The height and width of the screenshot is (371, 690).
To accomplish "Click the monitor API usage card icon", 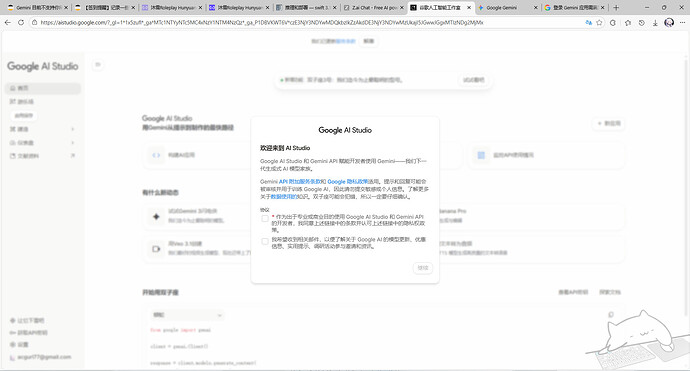I will [481, 155].
